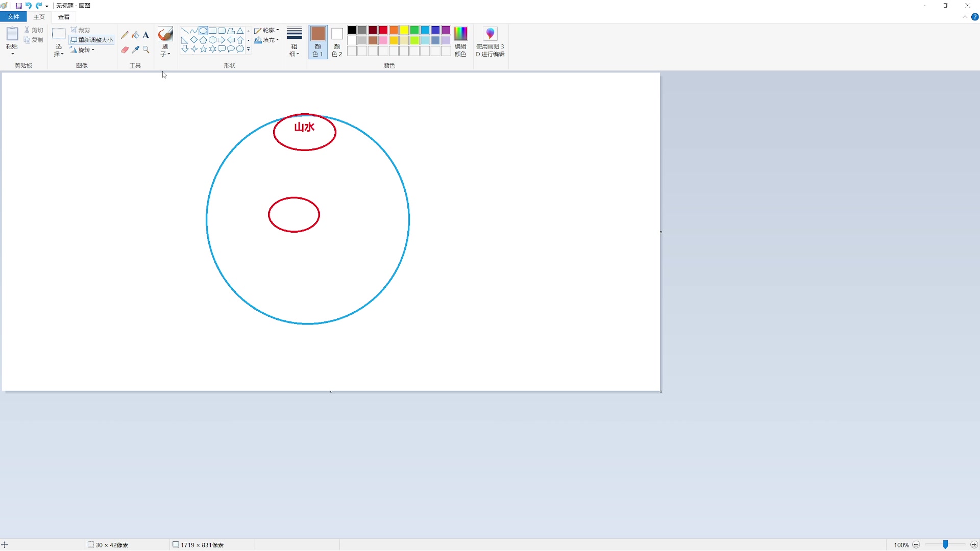This screenshot has height=551, width=980.
Task: Choose the Rounded rectangular callout shape
Action: tap(222, 49)
